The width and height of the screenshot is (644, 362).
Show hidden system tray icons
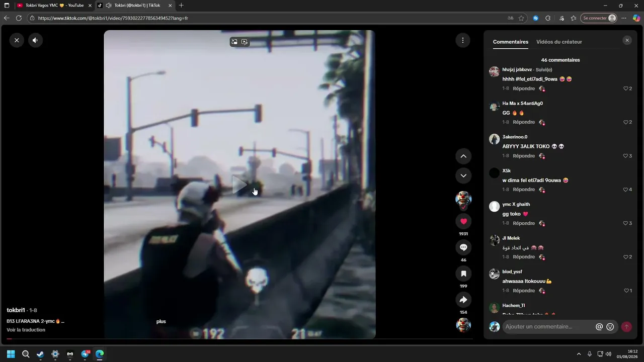point(579,354)
